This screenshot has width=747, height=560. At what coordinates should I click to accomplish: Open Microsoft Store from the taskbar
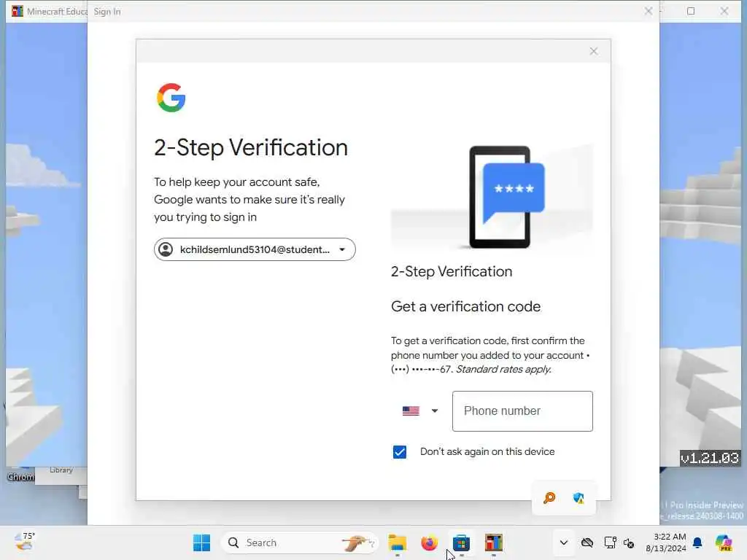(461, 542)
